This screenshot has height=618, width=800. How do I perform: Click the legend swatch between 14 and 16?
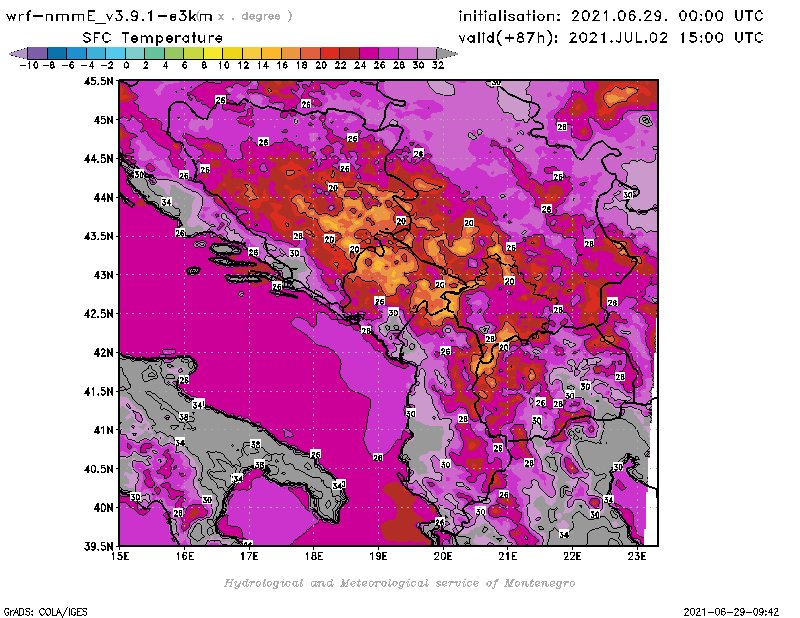[x=271, y=53]
